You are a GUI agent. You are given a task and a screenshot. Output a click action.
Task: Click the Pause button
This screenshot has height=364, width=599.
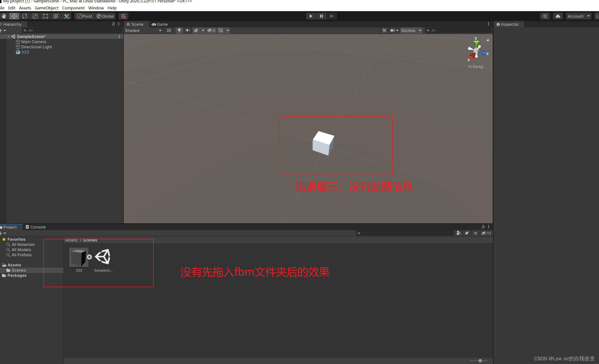click(x=321, y=16)
